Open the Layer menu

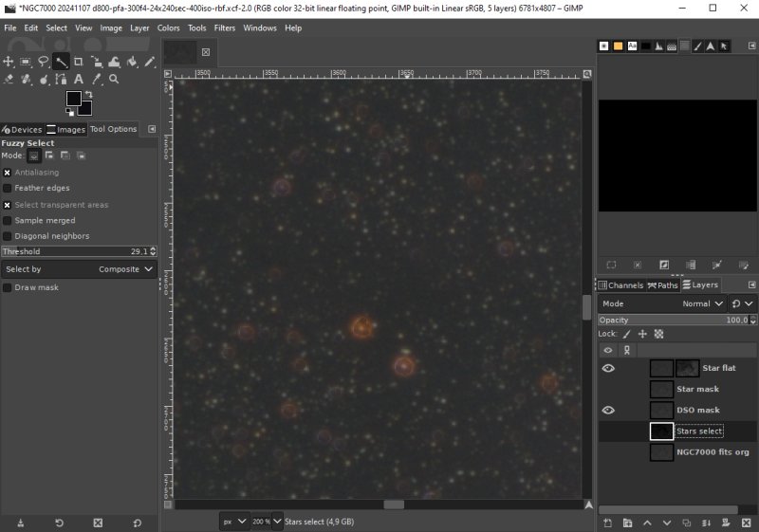139,28
